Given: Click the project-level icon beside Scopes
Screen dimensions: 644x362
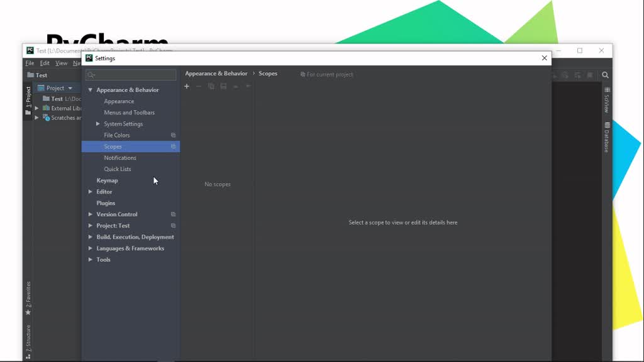Looking at the screenshot, I should 174,146.
